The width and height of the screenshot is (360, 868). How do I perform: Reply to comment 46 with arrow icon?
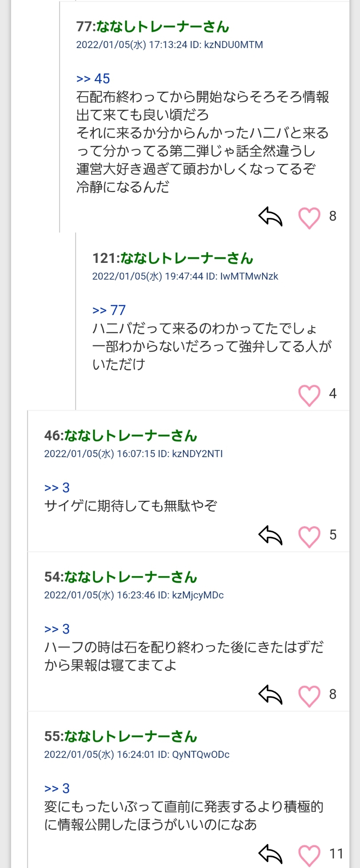click(271, 535)
